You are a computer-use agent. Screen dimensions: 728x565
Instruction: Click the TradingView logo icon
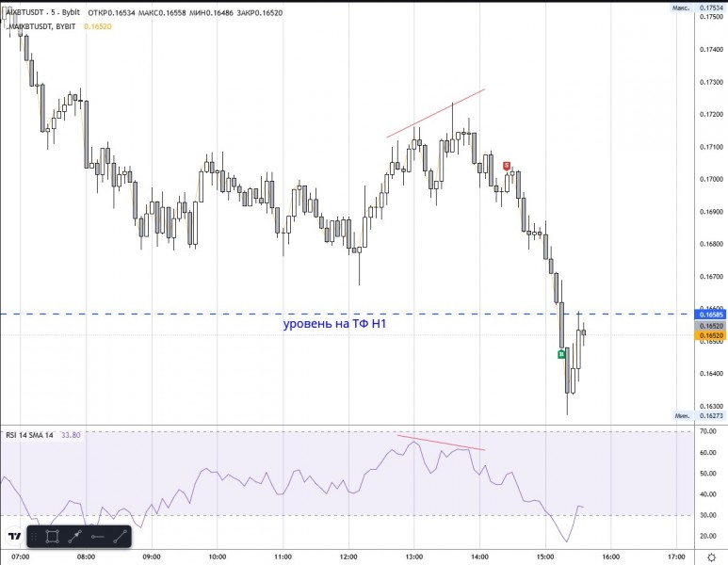[15, 536]
